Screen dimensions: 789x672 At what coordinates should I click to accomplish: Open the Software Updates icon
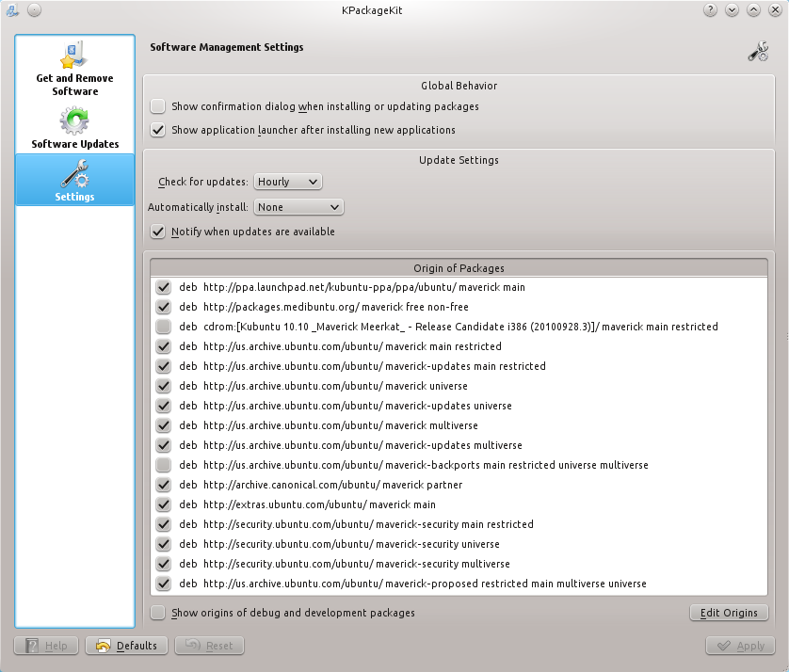click(x=74, y=120)
